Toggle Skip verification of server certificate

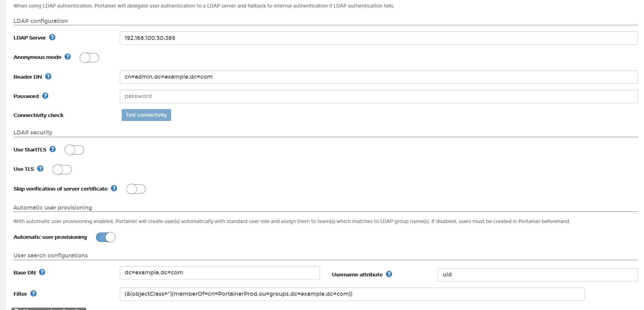click(136, 189)
